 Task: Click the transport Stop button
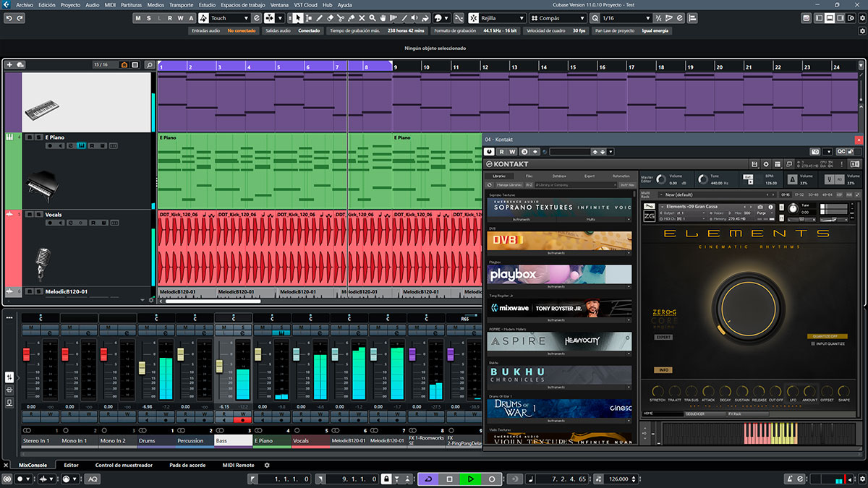point(449,479)
